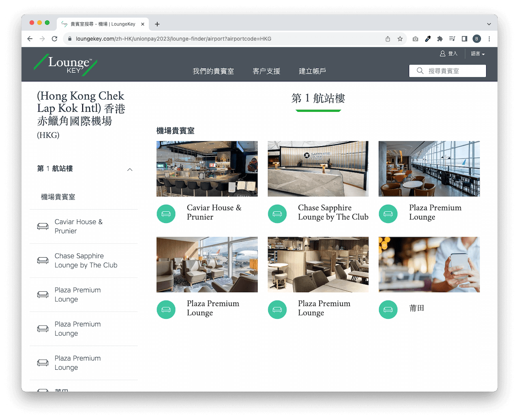Open the media control icon

tap(452, 39)
